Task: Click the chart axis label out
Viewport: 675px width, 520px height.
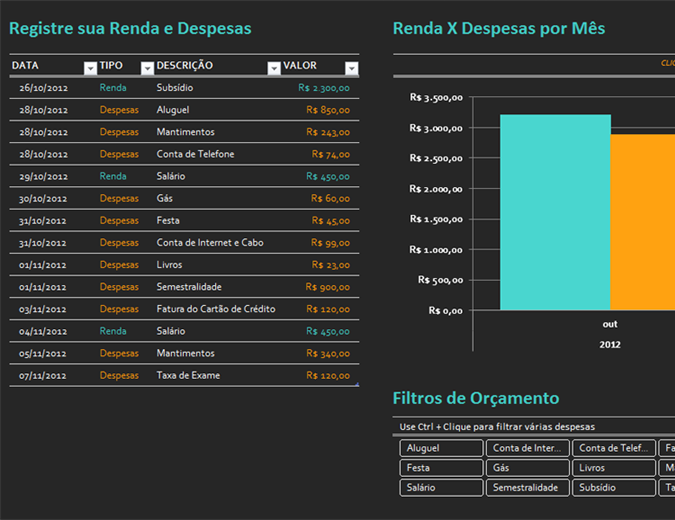Action: pyautogui.click(x=610, y=324)
